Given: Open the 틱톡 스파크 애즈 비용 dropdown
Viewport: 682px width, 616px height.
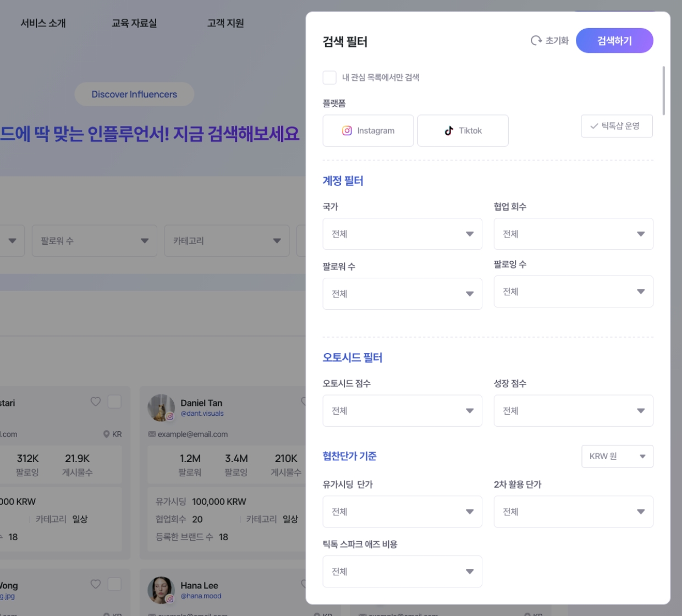Looking at the screenshot, I should coord(402,571).
